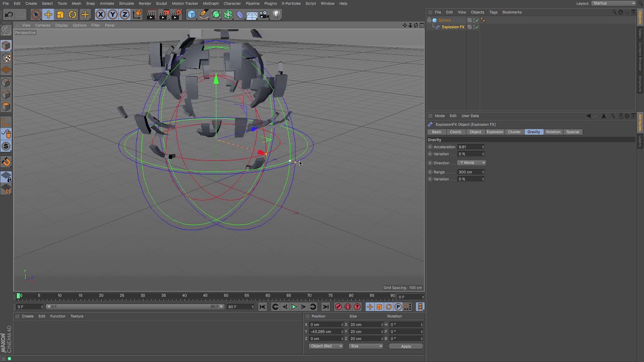Screen dimensions: 644x362
Task: Toggle the Y axis lock
Action: tap(113, 15)
